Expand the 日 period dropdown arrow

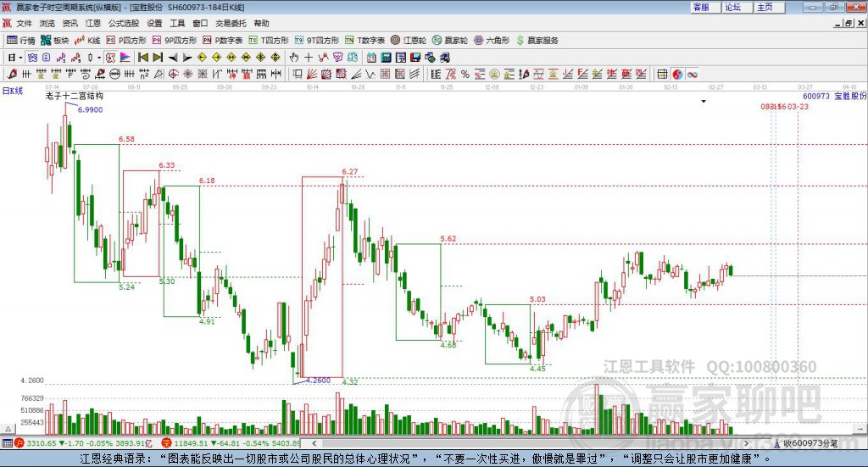coord(22,58)
